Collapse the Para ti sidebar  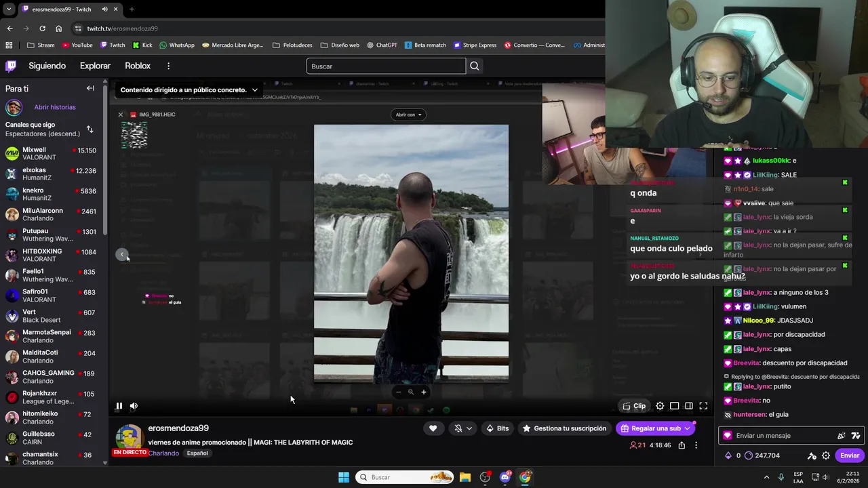click(x=90, y=88)
